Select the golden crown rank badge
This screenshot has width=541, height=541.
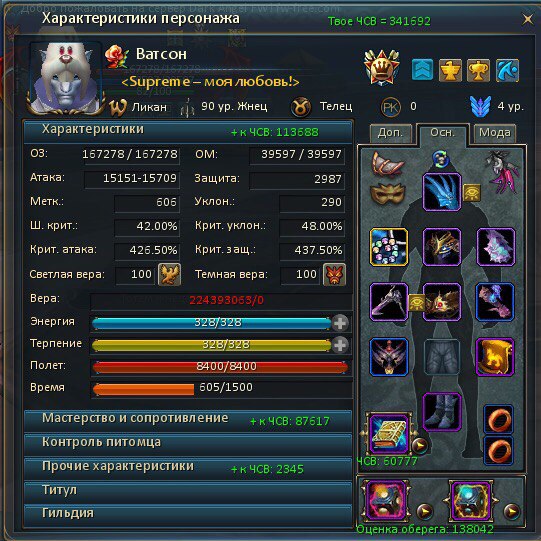381,68
